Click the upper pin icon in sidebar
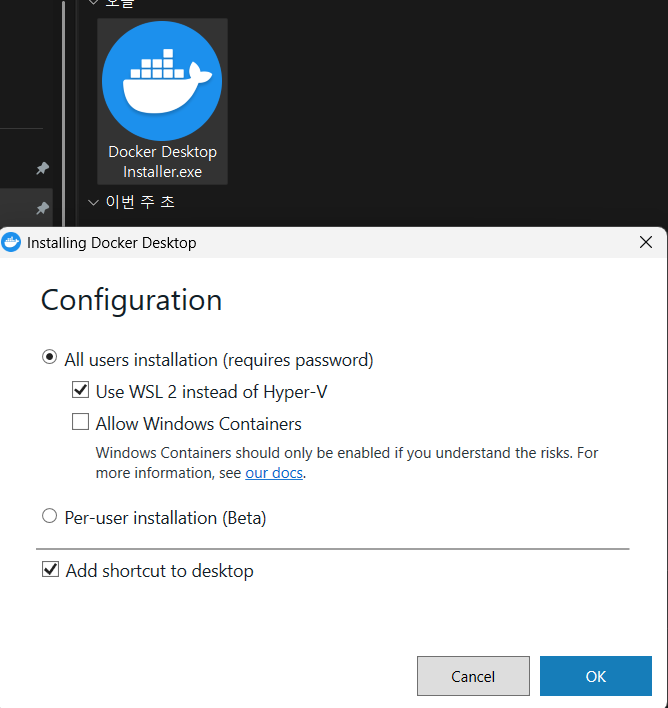Viewport: 668px width, 708px height. point(42,168)
